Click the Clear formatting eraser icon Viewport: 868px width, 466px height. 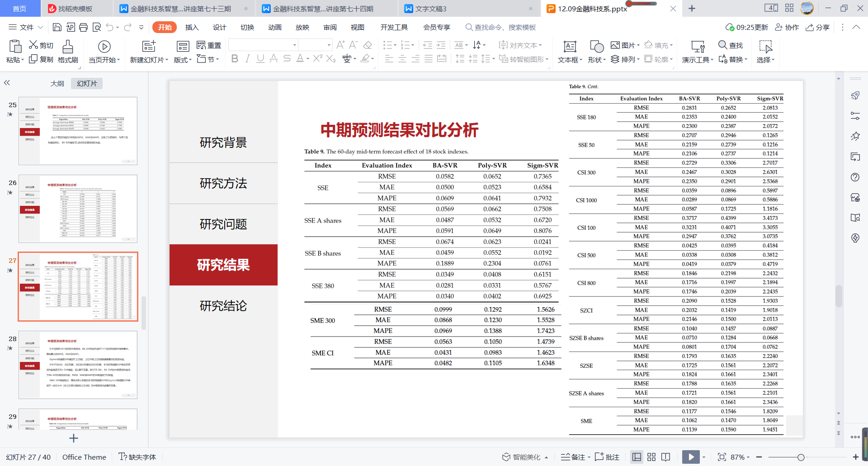point(368,45)
